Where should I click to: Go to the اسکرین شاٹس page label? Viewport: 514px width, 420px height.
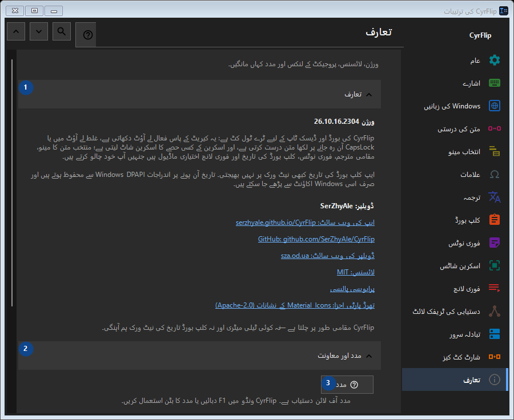460,266
